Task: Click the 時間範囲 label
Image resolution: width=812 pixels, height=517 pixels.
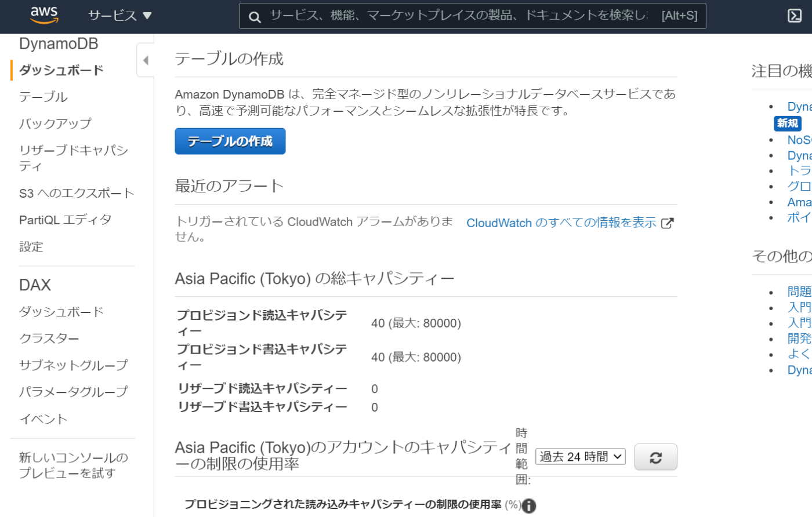Action: pyautogui.click(x=523, y=457)
